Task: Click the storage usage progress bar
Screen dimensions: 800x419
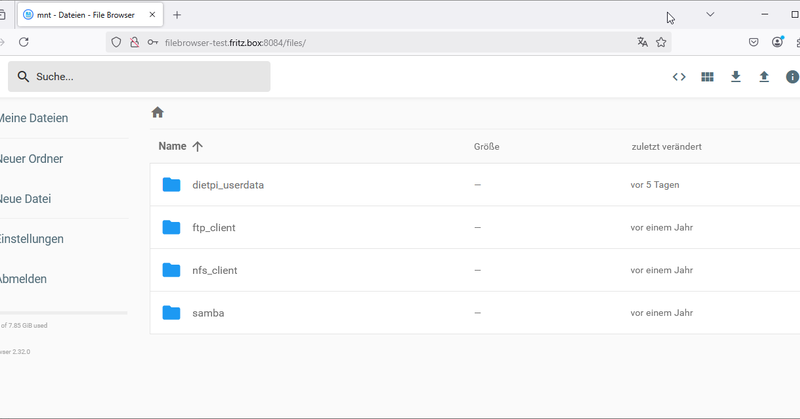Action: point(64,313)
